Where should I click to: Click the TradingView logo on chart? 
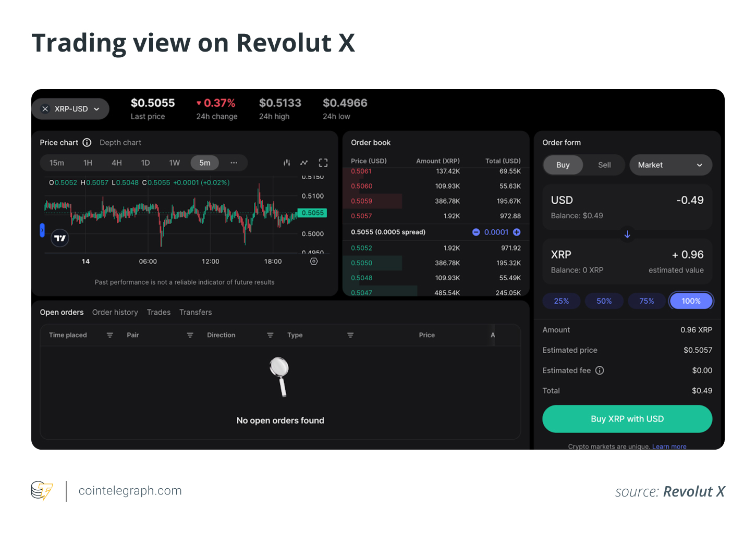coord(60,238)
